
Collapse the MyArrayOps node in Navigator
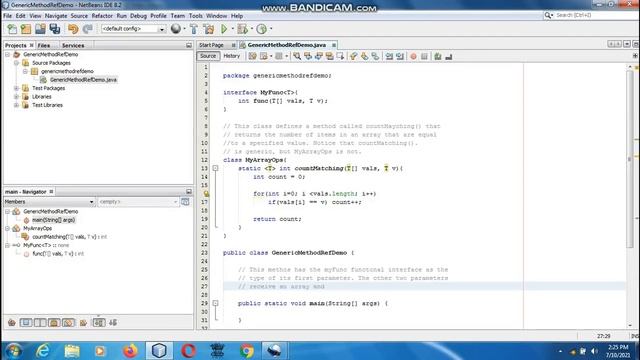(x=7, y=228)
